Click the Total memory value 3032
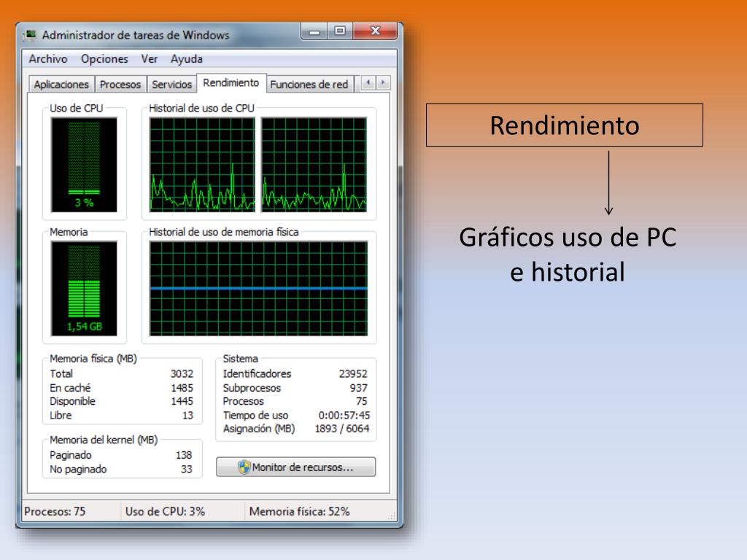 click(x=182, y=374)
